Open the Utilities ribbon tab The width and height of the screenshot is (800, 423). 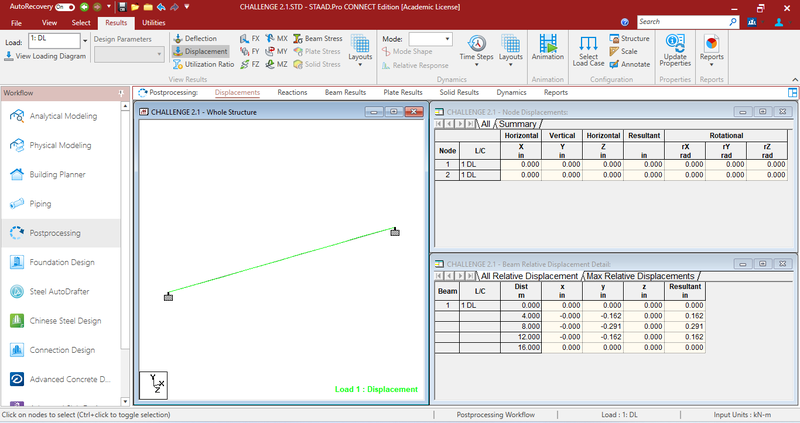pyautogui.click(x=154, y=23)
